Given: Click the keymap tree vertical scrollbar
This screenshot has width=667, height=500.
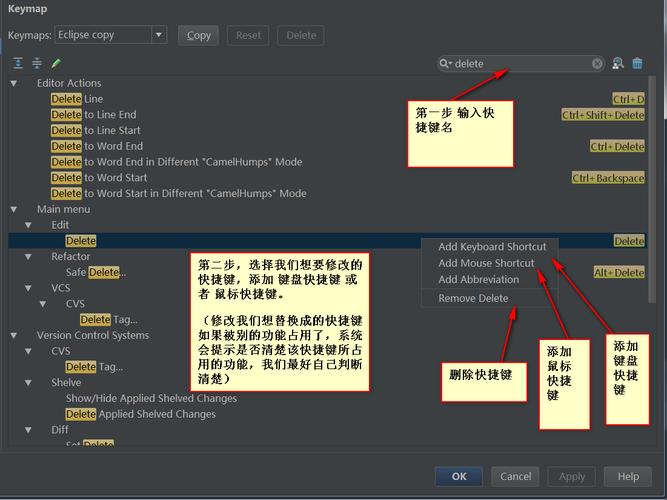Looking at the screenshot, I should [x=652, y=189].
